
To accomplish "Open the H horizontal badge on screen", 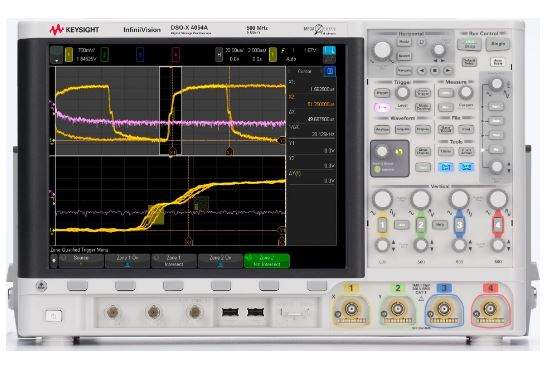I will 219,55.
